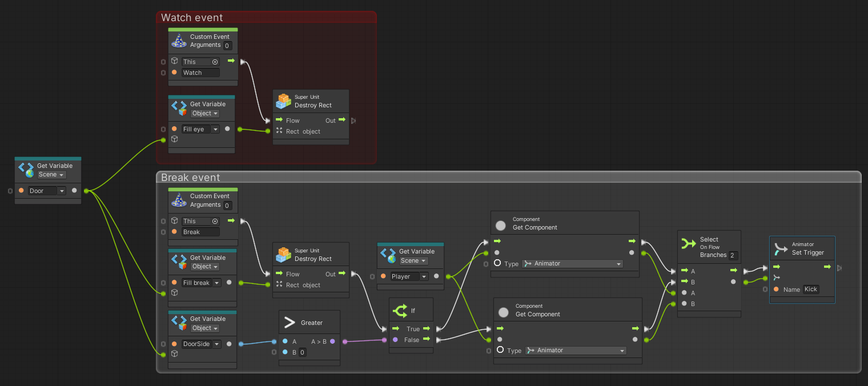Toggle the checkbox beside the Break event This port
Image resolution: width=868 pixels, height=386 pixels.
click(x=164, y=220)
